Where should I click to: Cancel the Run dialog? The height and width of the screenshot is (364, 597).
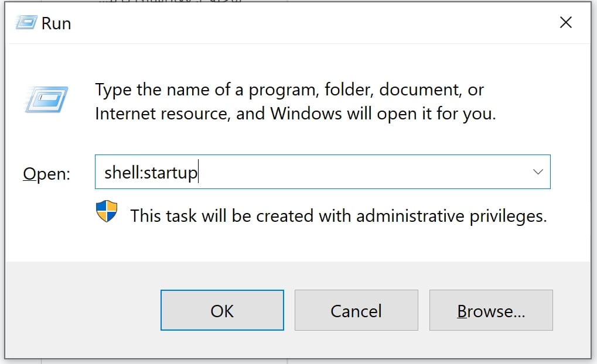pos(356,311)
